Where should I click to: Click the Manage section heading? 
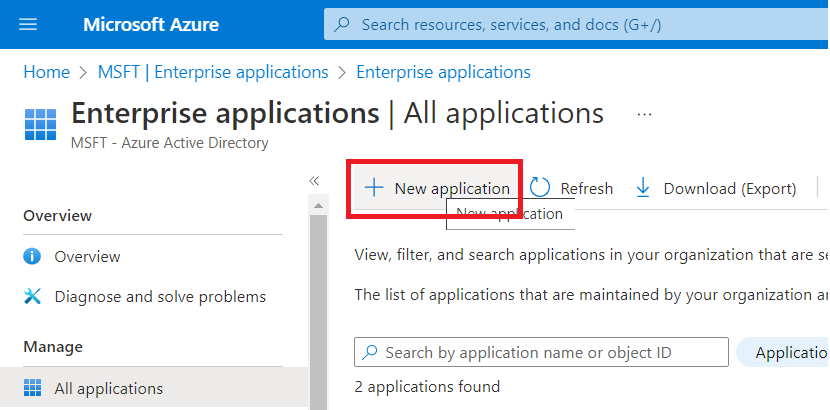coord(53,347)
